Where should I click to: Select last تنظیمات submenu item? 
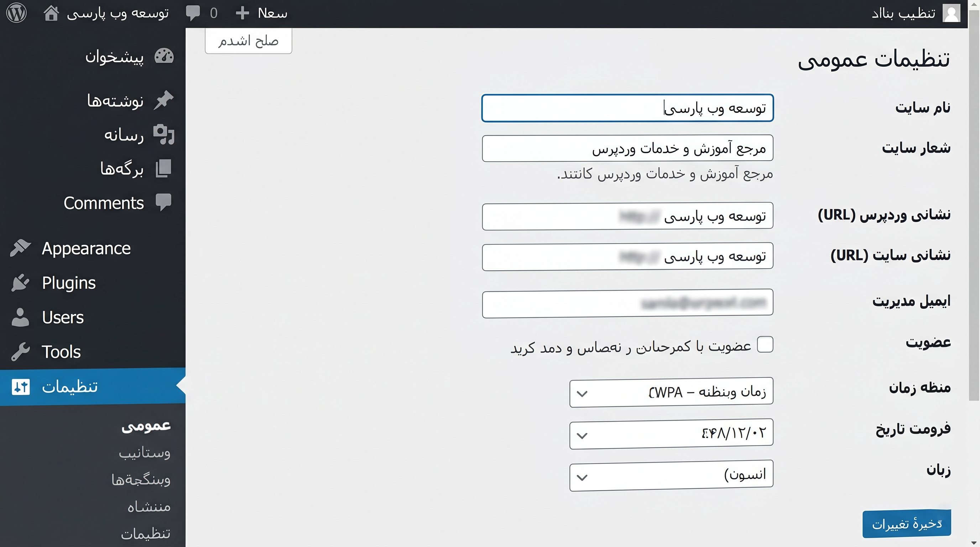pos(146,534)
